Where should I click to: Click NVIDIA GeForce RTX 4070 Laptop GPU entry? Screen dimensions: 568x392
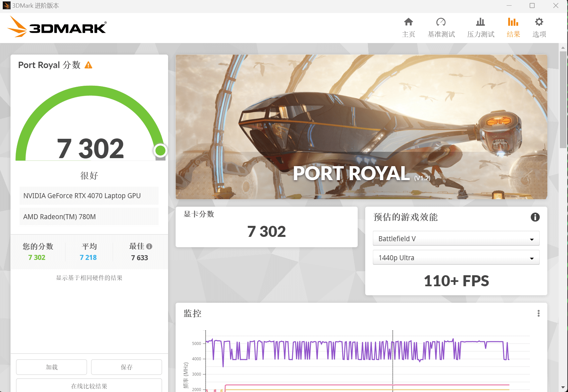click(x=89, y=195)
